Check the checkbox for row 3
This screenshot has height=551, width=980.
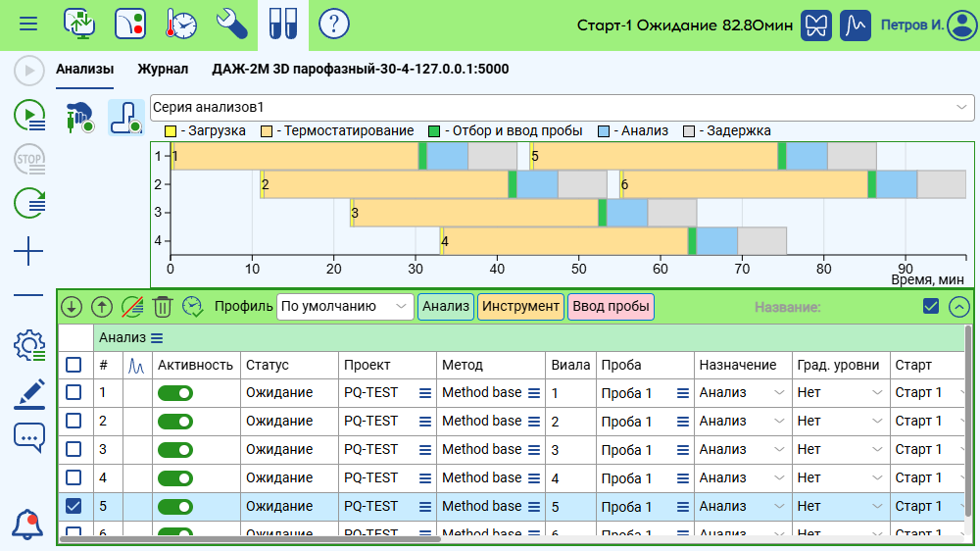(73, 450)
